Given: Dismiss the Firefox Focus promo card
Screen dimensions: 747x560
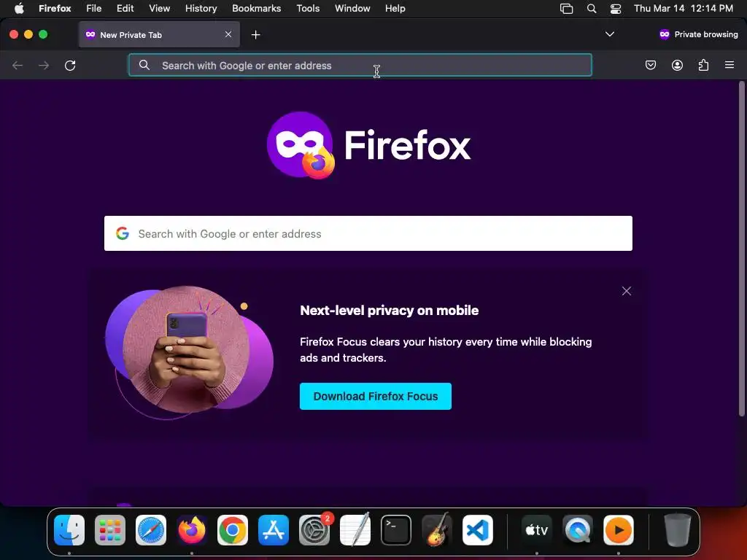Looking at the screenshot, I should (x=627, y=291).
